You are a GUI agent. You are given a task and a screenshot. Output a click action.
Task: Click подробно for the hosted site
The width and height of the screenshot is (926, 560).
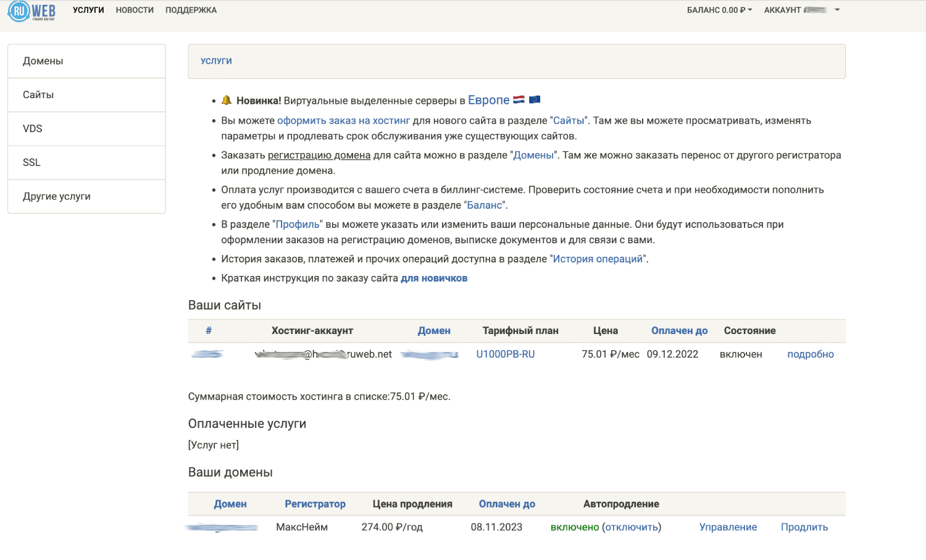pyautogui.click(x=811, y=354)
